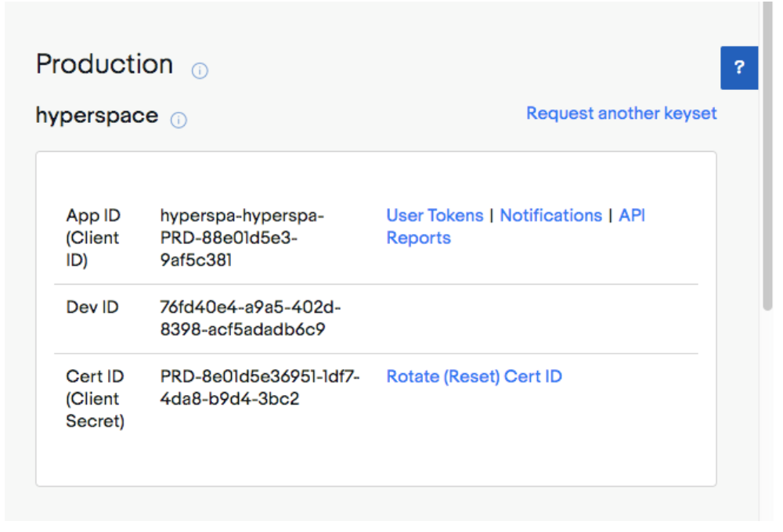This screenshot has width=783, height=532.
Task: Click the App ID (Client ID) label
Action: [92, 238]
